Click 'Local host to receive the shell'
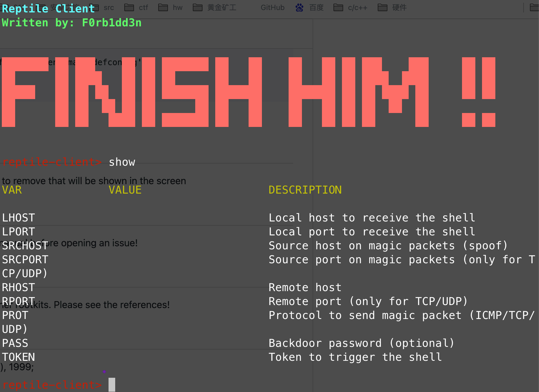 tap(372, 218)
